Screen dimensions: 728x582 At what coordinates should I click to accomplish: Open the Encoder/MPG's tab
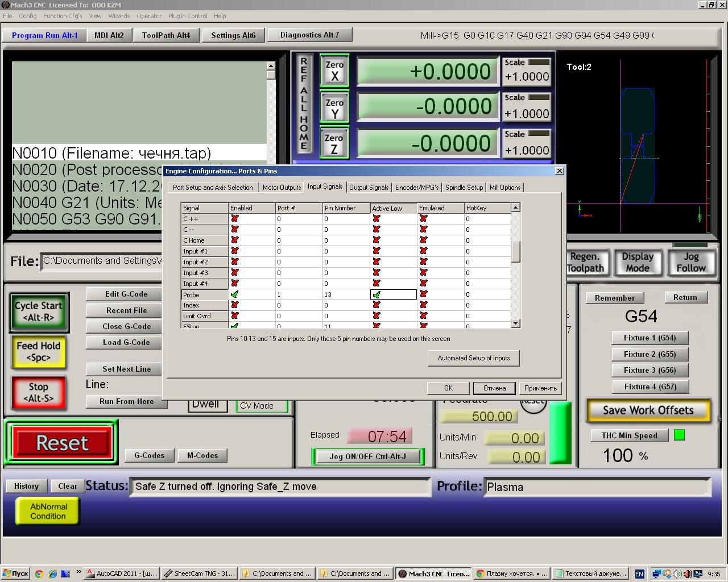click(x=417, y=188)
